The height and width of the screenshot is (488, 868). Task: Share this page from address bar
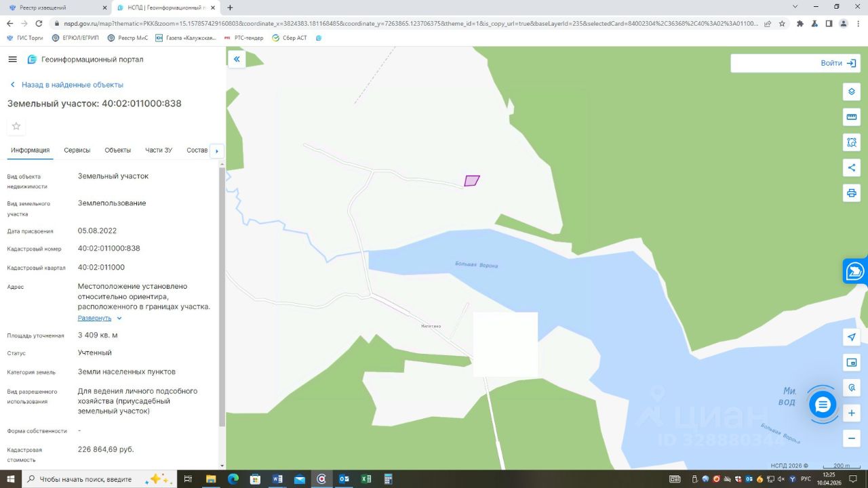click(768, 23)
